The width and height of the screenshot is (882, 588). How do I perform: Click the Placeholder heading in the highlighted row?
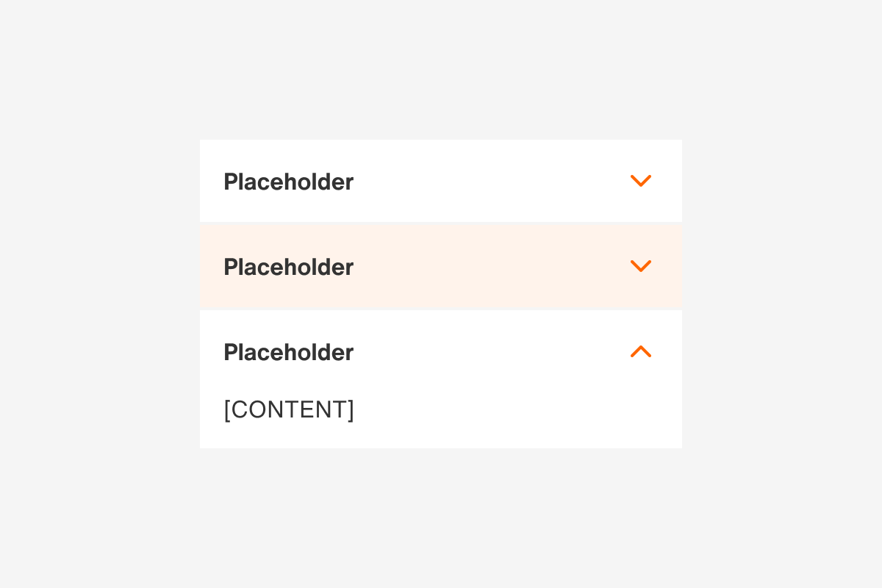click(288, 267)
